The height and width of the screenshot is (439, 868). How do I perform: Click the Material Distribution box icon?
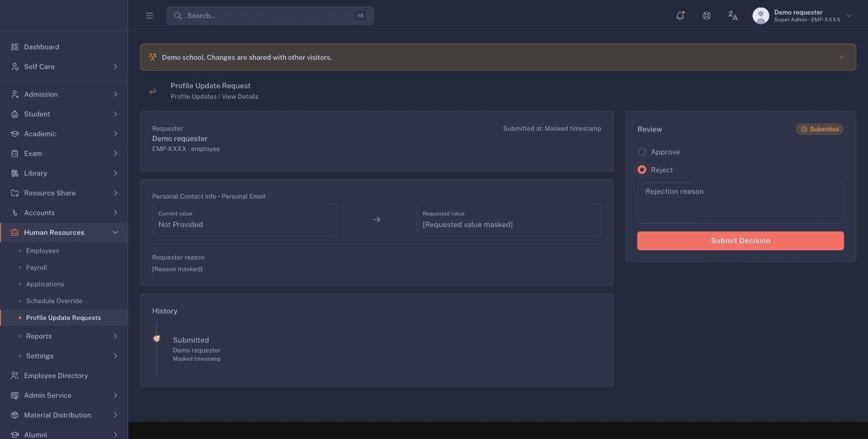(x=15, y=415)
